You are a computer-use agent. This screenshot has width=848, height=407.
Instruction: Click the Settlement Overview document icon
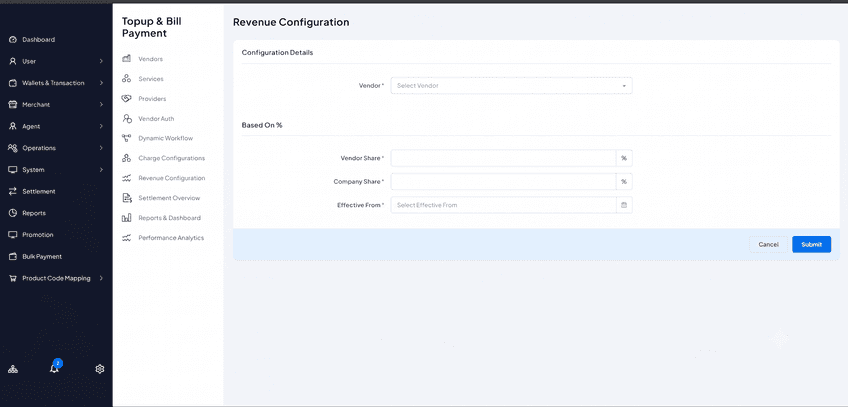(127, 198)
